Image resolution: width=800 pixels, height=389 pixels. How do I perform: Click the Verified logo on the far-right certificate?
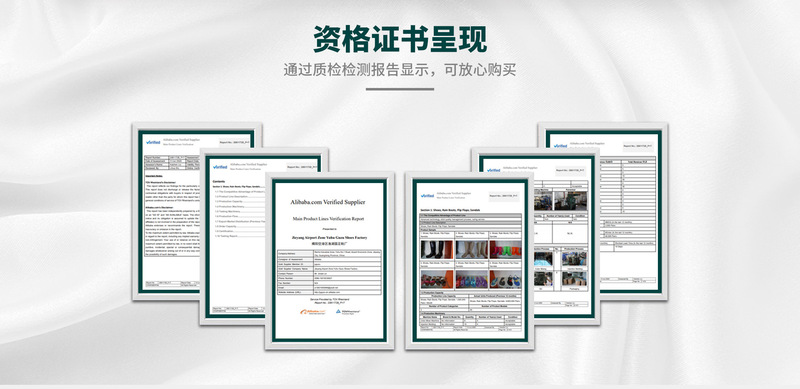tap(560, 146)
